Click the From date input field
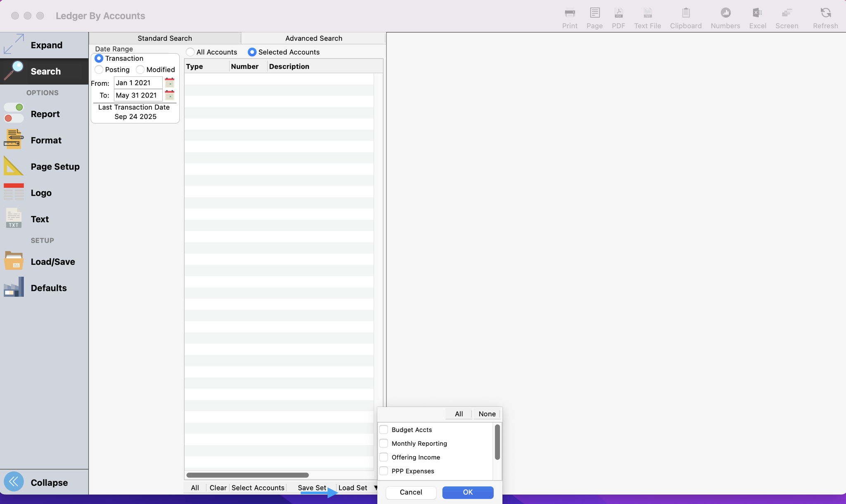Viewport: 846px width, 504px height. [138, 83]
